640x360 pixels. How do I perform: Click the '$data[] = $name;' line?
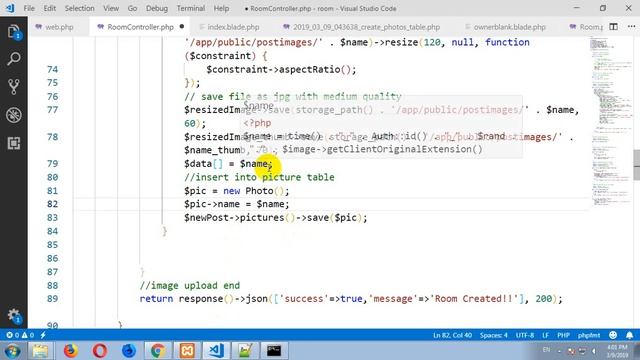[x=228, y=164]
